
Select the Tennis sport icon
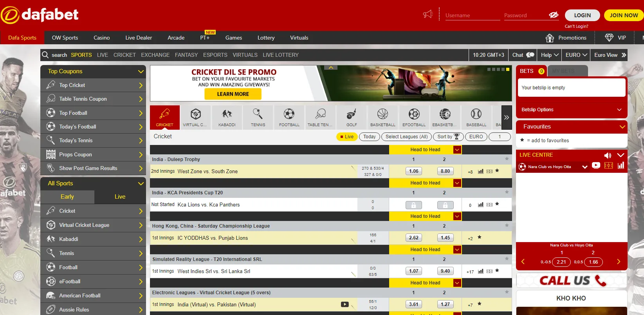coord(258,117)
